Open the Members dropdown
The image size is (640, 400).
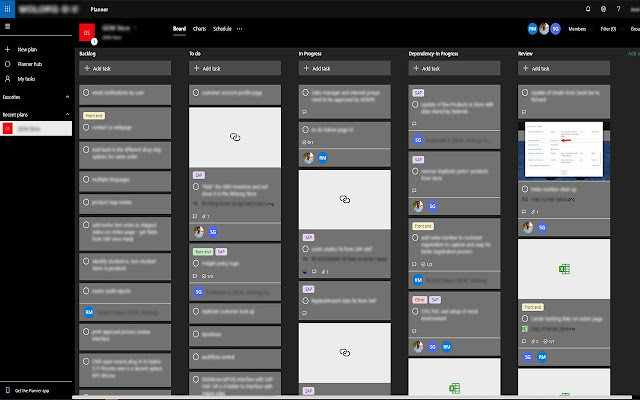click(x=580, y=29)
